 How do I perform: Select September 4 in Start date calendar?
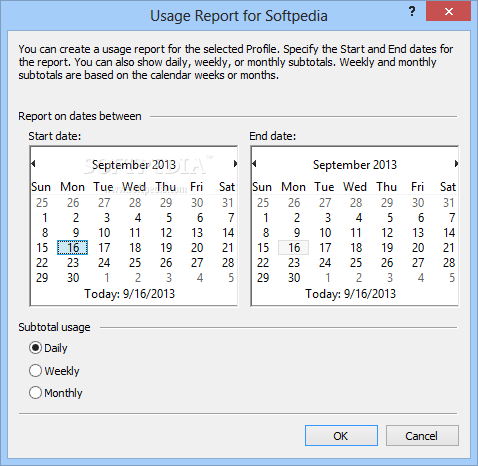(138, 218)
